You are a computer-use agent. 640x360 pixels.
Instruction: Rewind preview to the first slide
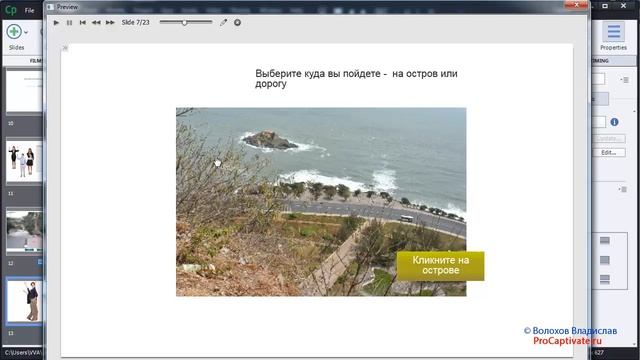pyautogui.click(x=82, y=23)
